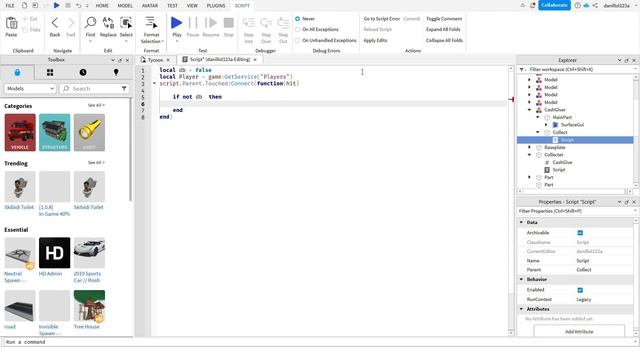Click the Collaborate button

554,5
